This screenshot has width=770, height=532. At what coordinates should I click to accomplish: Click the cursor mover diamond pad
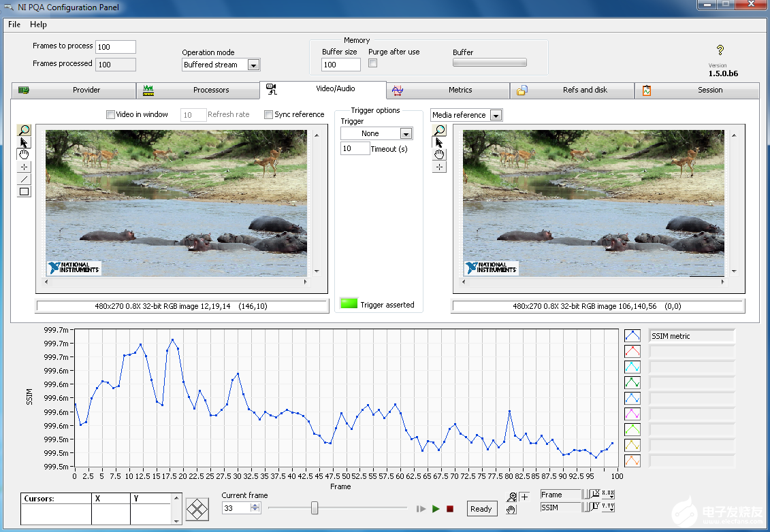197,508
